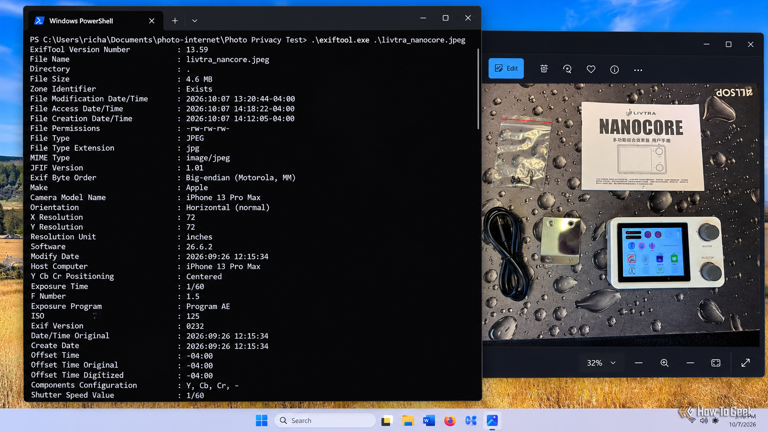Click the PowerShell window vertical scrollbar
This screenshot has width=768, height=432.
click(x=478, y=89)
